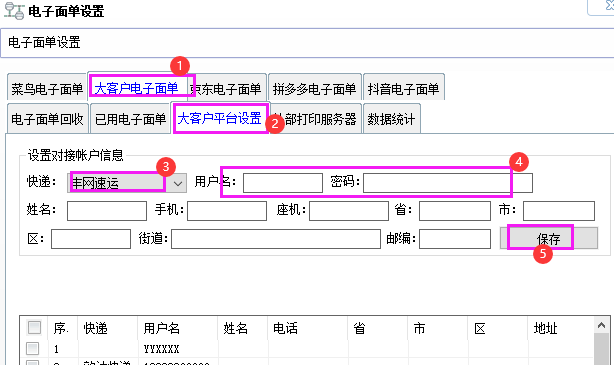Image resolution: width=614 pixels, height=365 pixels.
Task: Toggle the select-all checkbox in table header
Action: [34, 327]
